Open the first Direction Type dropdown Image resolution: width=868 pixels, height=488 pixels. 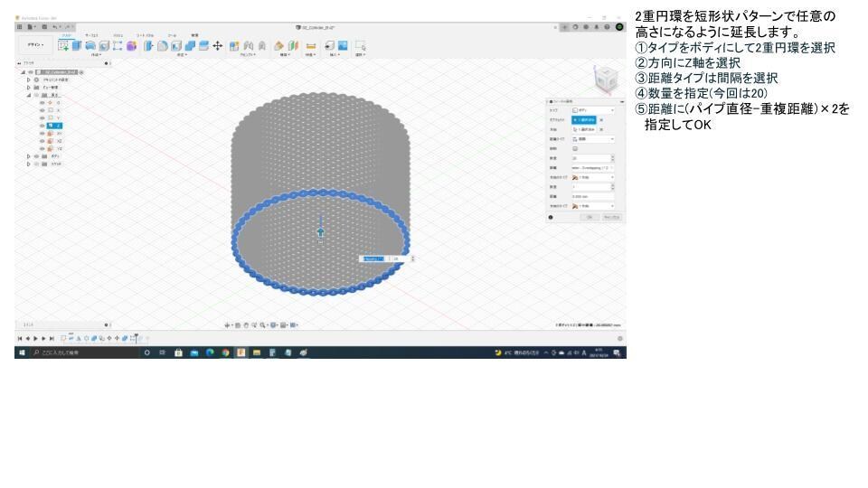593,178
